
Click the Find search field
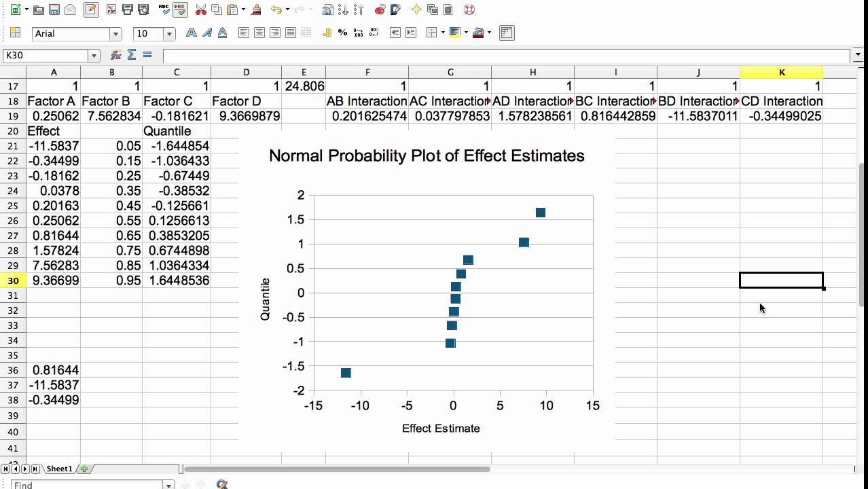point(87,485)
